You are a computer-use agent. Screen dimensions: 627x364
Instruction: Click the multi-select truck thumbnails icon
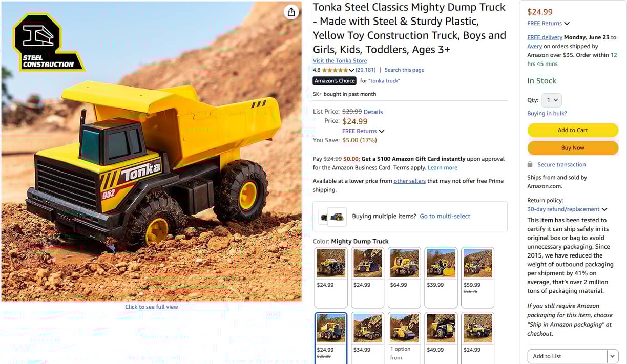coord(332,217)
